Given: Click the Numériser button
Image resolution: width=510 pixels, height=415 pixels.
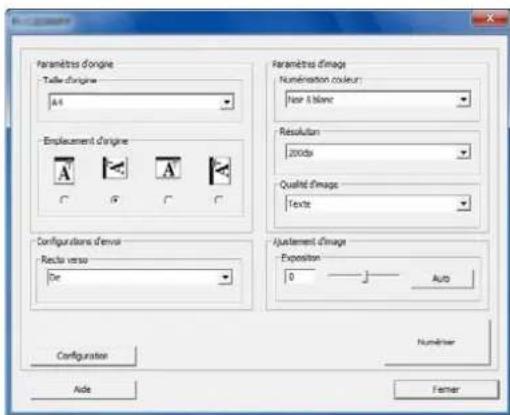Looking at the screenshot, I should 438,342.
